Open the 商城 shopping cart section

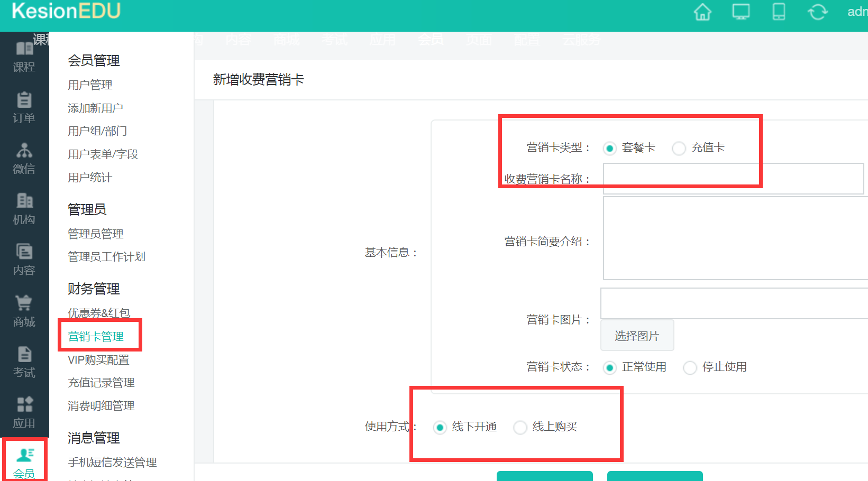click(x=24, y=311)
